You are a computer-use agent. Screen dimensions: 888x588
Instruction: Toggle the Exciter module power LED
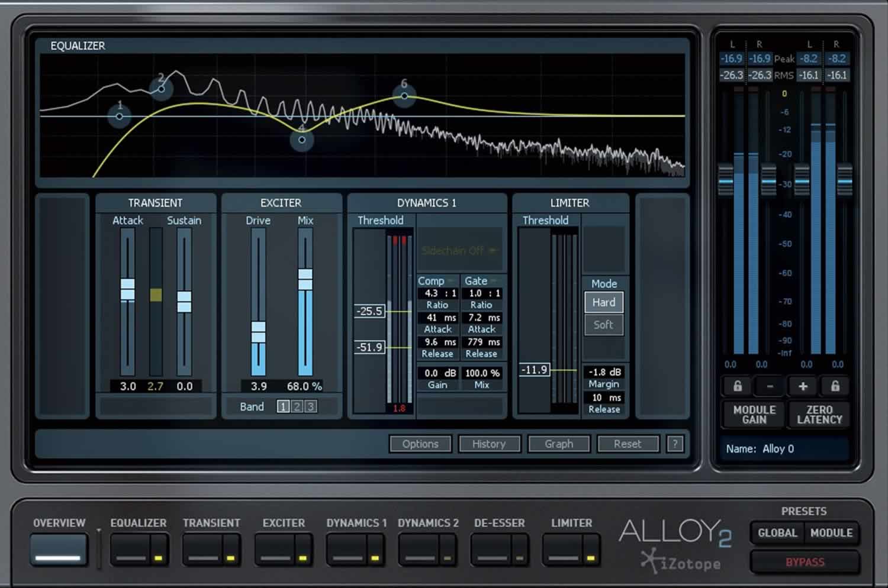point(303,558)
